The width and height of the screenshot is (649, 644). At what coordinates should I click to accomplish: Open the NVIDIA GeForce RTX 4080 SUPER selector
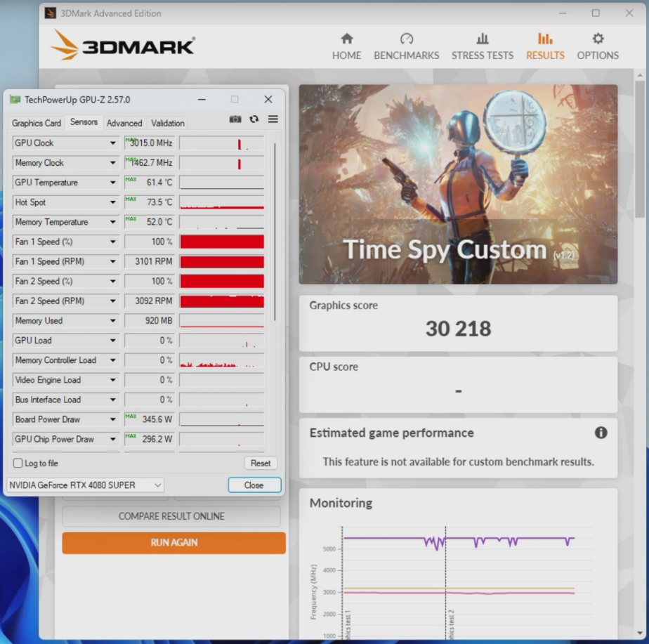tap(85, 485)
